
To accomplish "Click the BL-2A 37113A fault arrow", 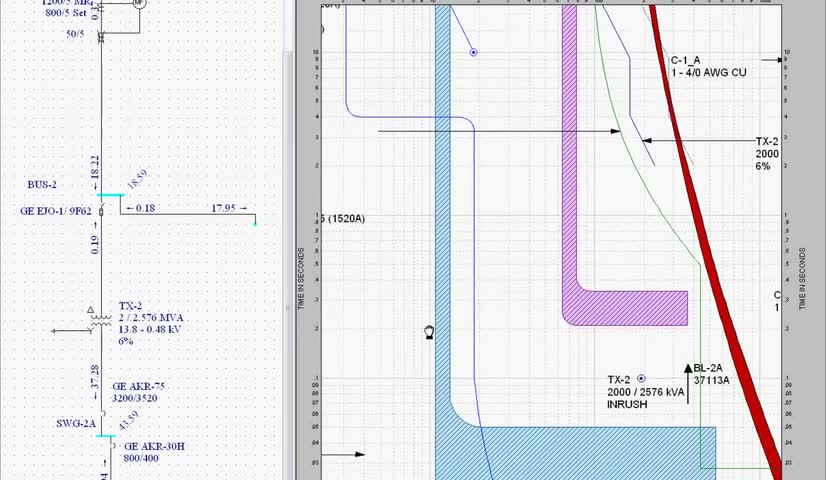I will pos(688,384).
